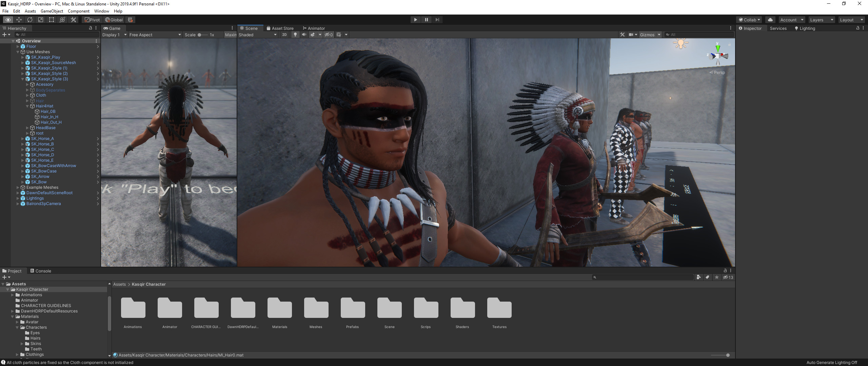Toggle scene audio speaker icon
Image resolution: width=868 pixels, height=366 pixels.
point(304,35)
